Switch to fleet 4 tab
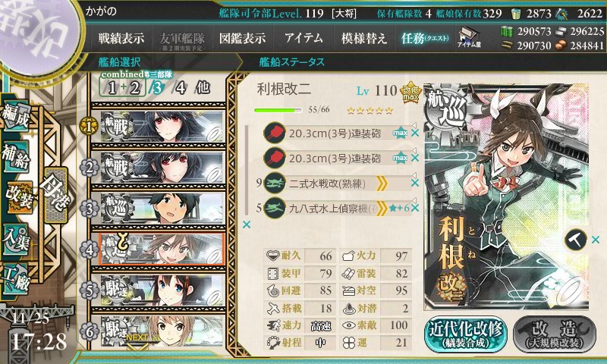The image size is (607, 364). (x=181, y=88)
